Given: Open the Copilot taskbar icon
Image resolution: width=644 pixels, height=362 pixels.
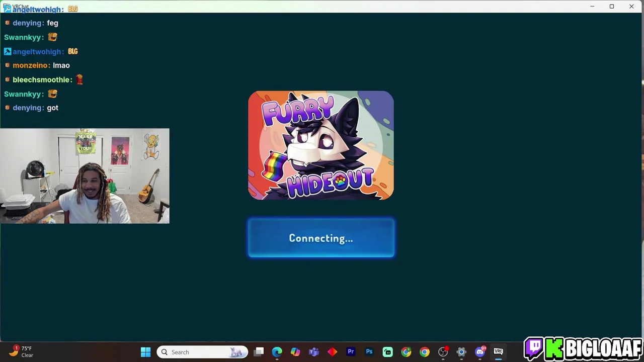Looking at the screenshot, I should click(295, 352).
